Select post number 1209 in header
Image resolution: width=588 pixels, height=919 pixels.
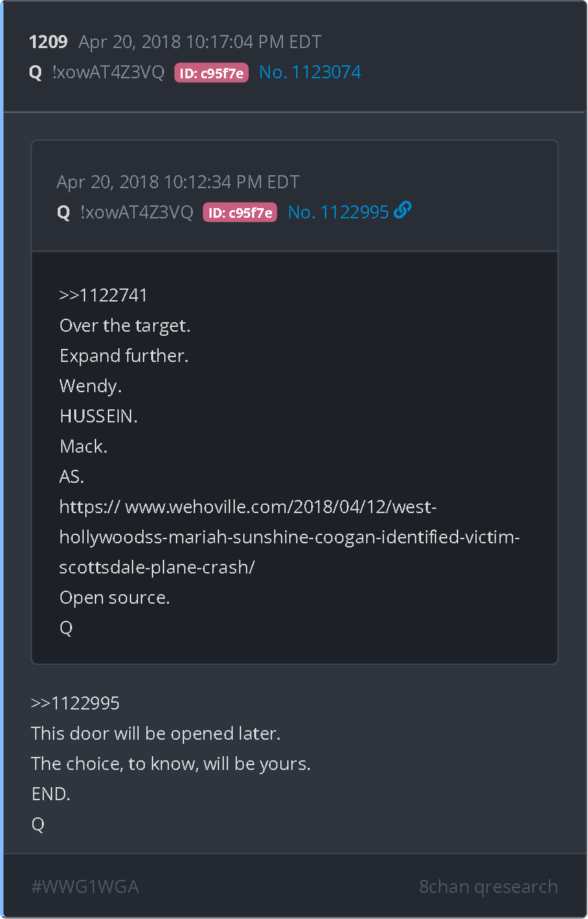click(x=48, y=42)
